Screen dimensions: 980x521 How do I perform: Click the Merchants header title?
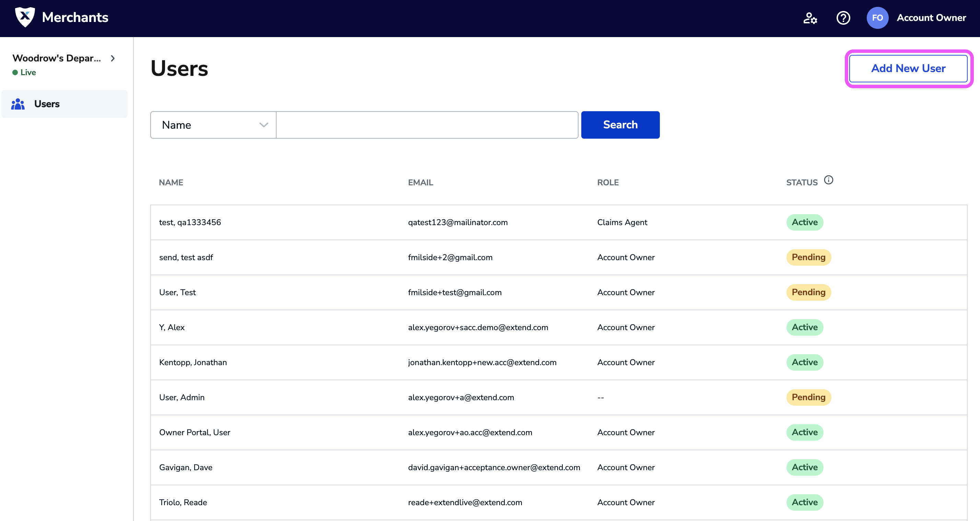[75, 17]
